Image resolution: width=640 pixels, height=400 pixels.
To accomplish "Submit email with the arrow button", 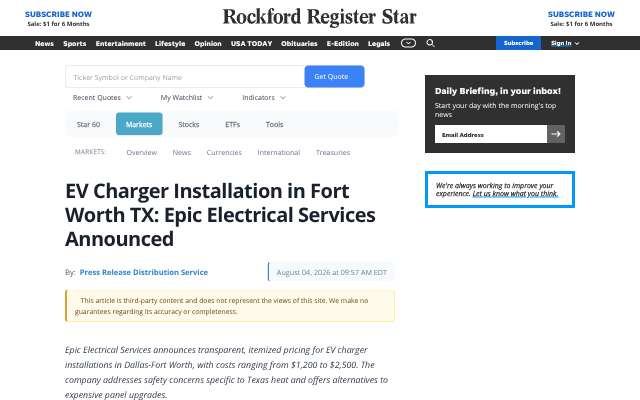I will click(x=556, y=134).
